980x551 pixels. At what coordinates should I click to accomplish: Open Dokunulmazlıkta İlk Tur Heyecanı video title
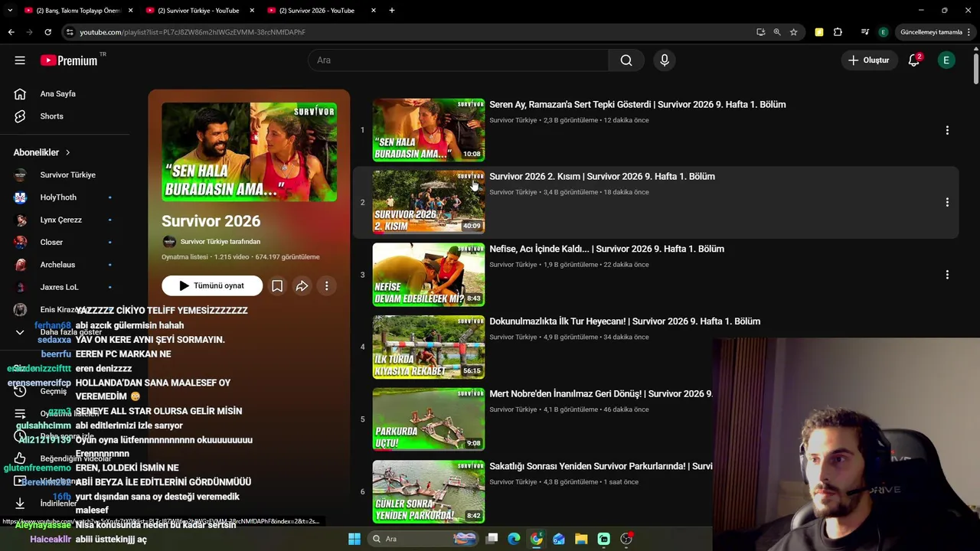pos(625,321)
